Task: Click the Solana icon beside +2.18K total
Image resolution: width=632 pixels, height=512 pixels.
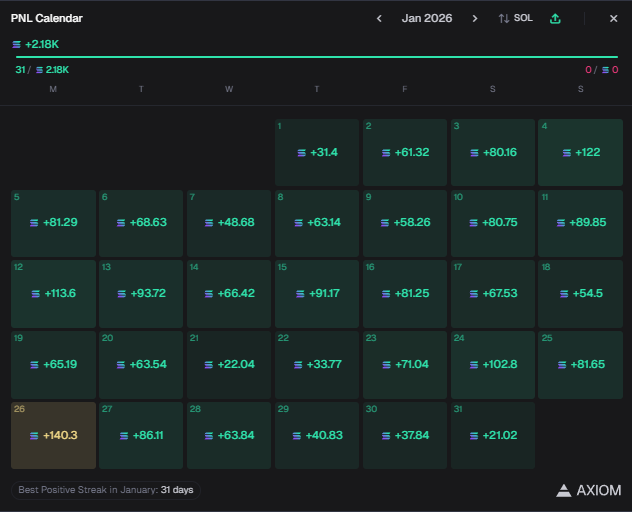Action: click(17, 44)
